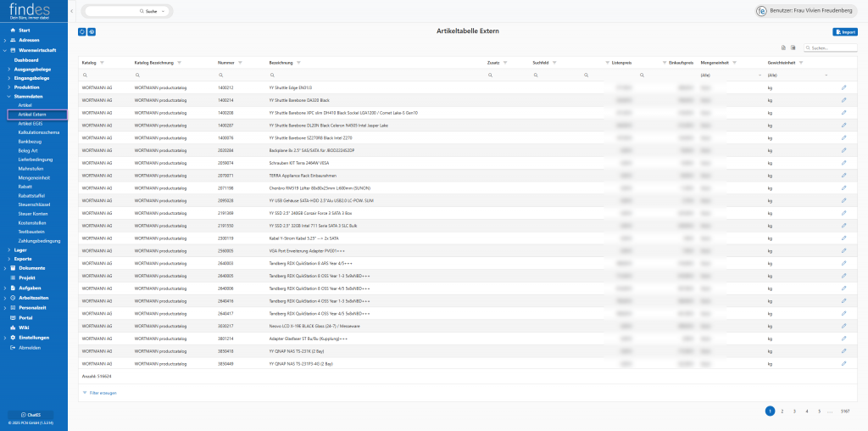This screenshot has width=868, height=431.
Task: Go to page 2 of the table
Action: [x=782, y=411]
